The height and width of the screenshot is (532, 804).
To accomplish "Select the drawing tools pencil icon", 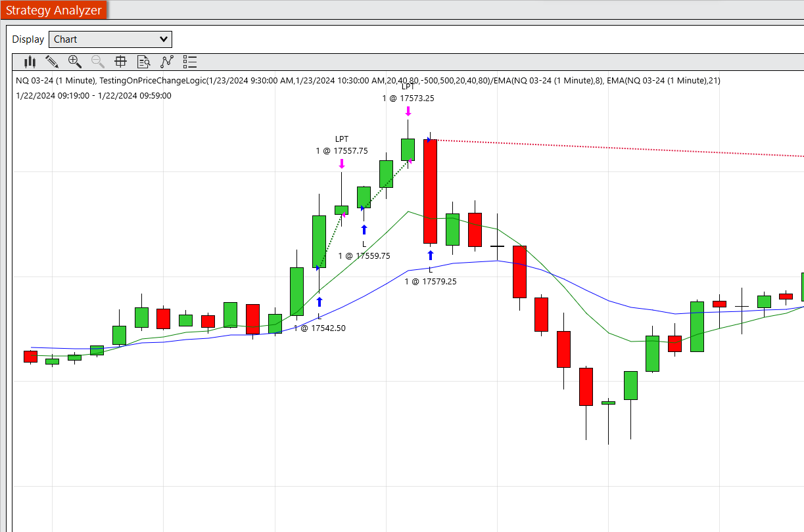I will 52,62.
